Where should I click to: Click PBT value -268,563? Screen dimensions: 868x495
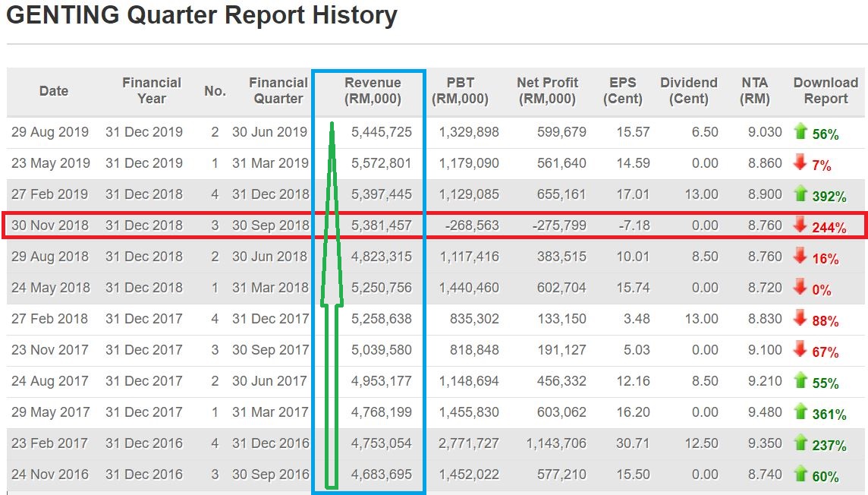pos(472,225)
